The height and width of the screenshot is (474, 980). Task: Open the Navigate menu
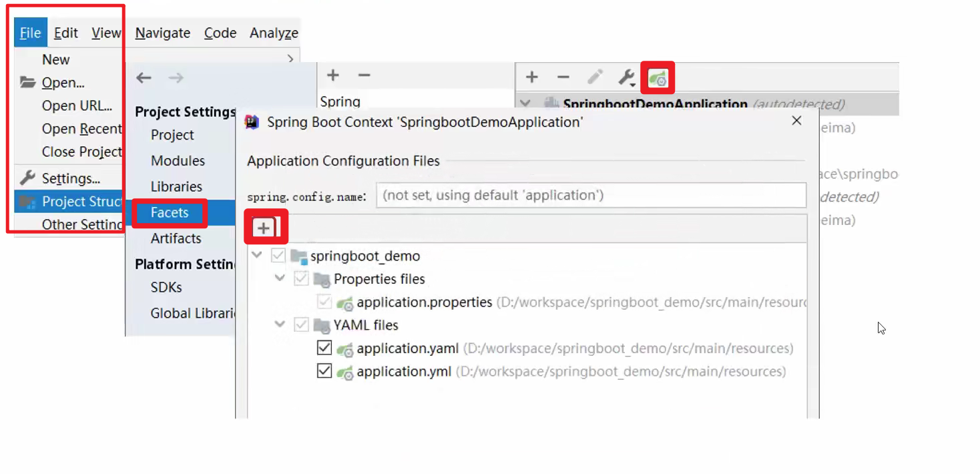pyautogui.click(x=162, y=33)
